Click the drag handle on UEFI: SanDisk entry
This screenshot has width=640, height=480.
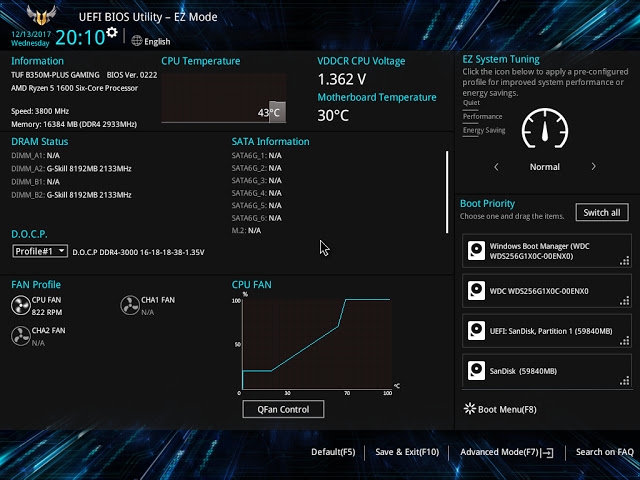click(624, 341)
